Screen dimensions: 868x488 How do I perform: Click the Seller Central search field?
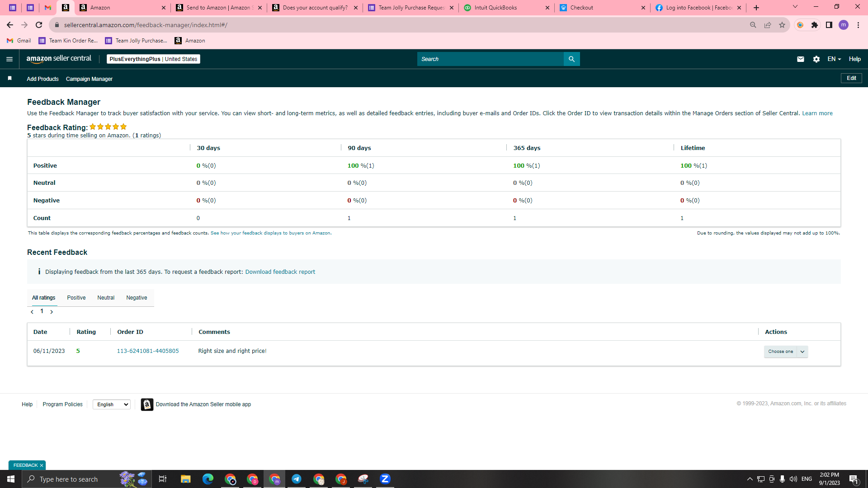(491, 59)
